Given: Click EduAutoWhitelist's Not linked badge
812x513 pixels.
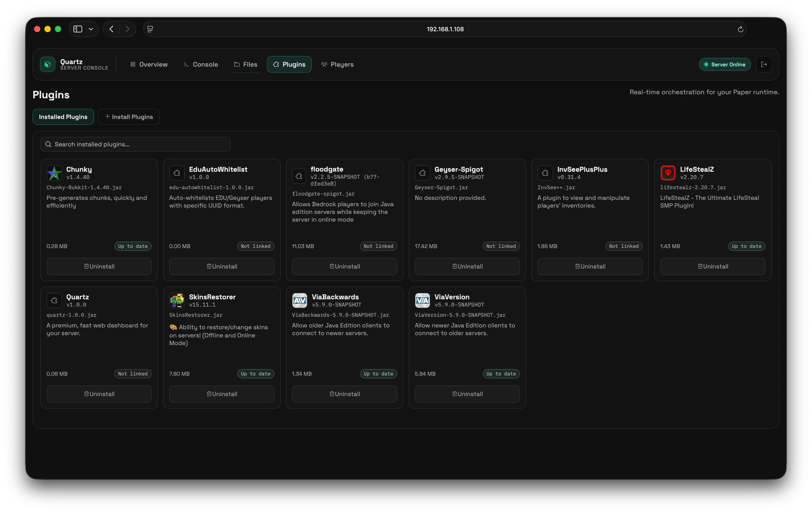Looking at the screenshot, I should [256, 246].
